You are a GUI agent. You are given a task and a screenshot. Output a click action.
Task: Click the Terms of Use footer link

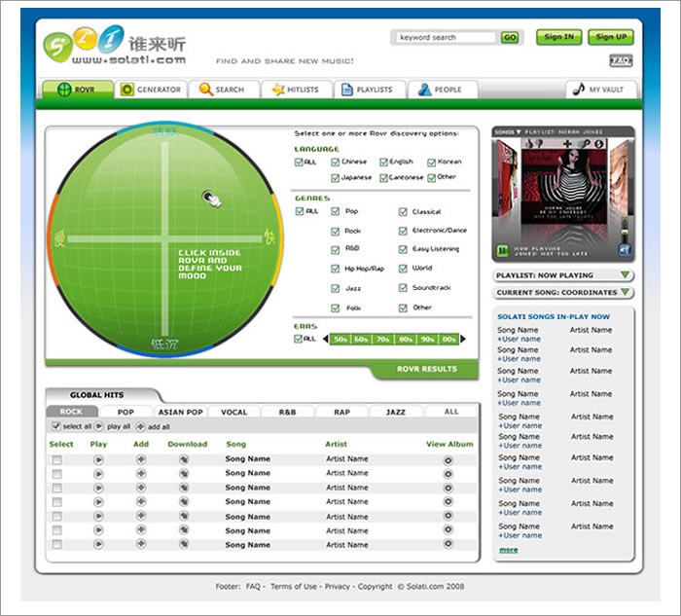[x=293, y=587]
